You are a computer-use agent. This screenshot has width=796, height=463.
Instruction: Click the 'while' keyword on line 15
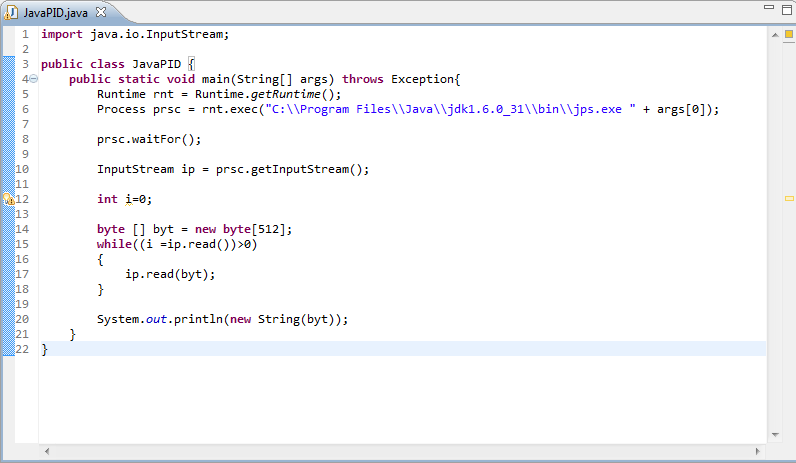(114, 244)
